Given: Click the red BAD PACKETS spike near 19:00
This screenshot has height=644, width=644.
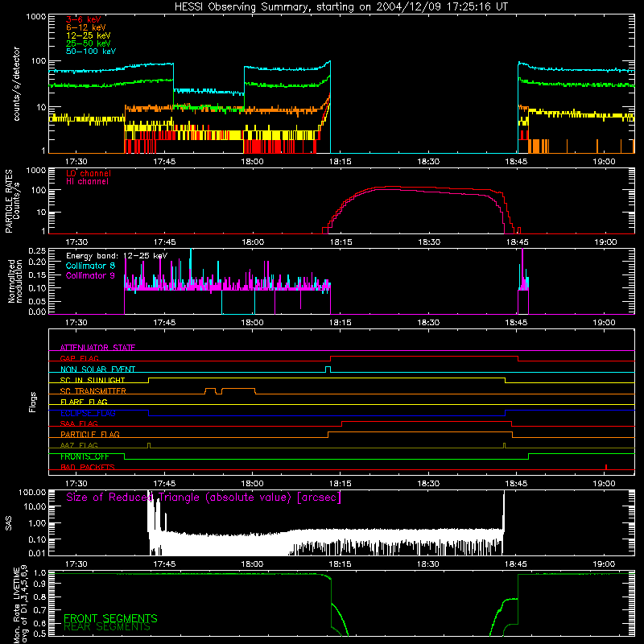Looking at the screenshot, I should 606,467.
